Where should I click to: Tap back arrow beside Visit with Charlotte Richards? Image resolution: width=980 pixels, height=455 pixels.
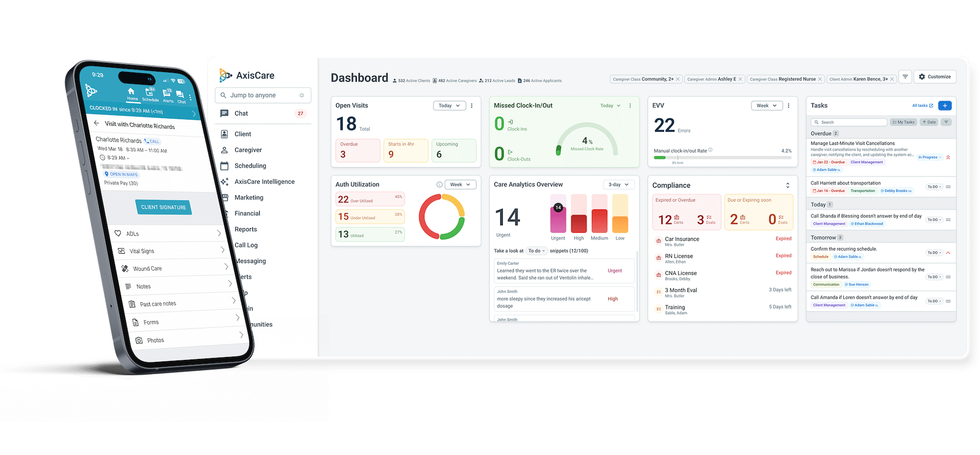click(97, 123)
